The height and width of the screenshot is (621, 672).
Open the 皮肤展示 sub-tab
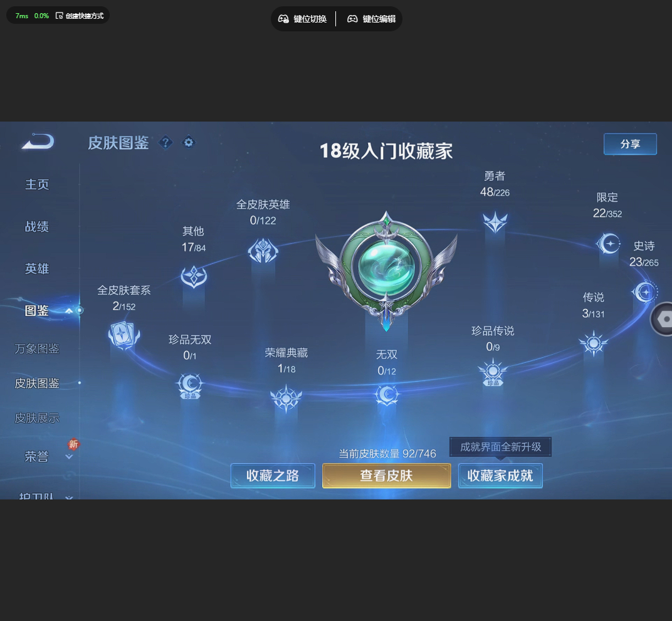[x=37, y=417]
